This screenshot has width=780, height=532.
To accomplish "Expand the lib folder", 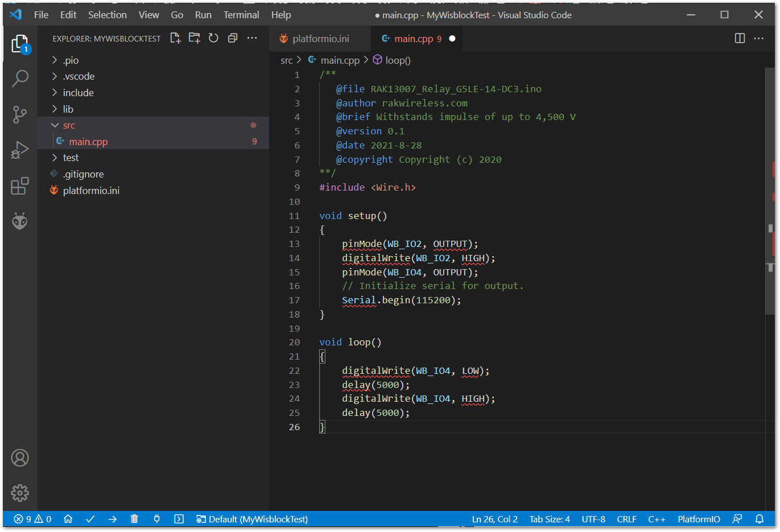I will [153, 109].
